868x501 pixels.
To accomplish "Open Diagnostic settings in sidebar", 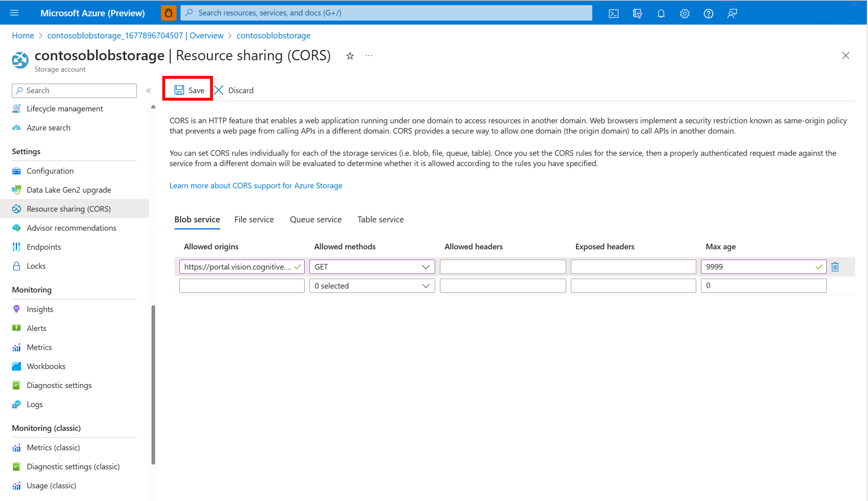I will pyautogui.click(x=59, y=385).
